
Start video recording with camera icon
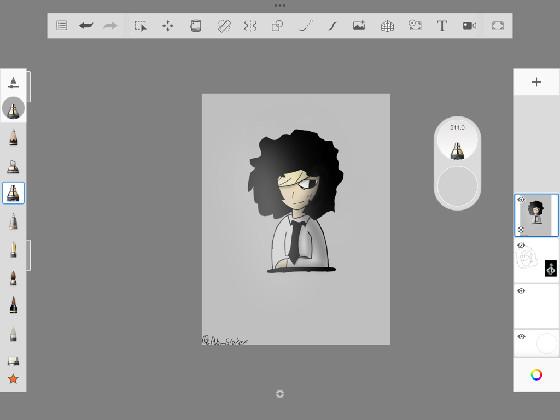[469, 26]
